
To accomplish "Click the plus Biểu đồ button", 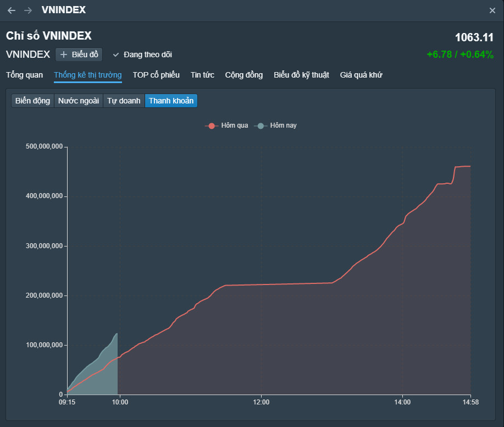I will [x=79, y=54].
